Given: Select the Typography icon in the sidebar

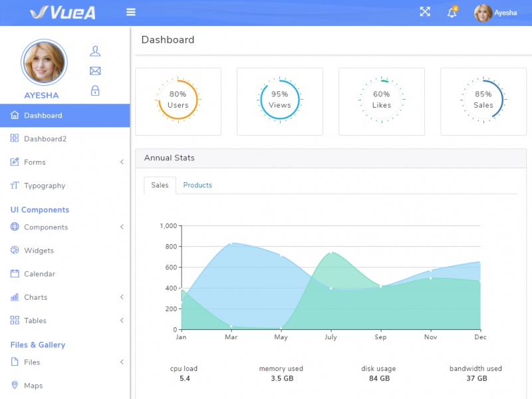Looking at the screenshot, I should (x=15, y=186).
